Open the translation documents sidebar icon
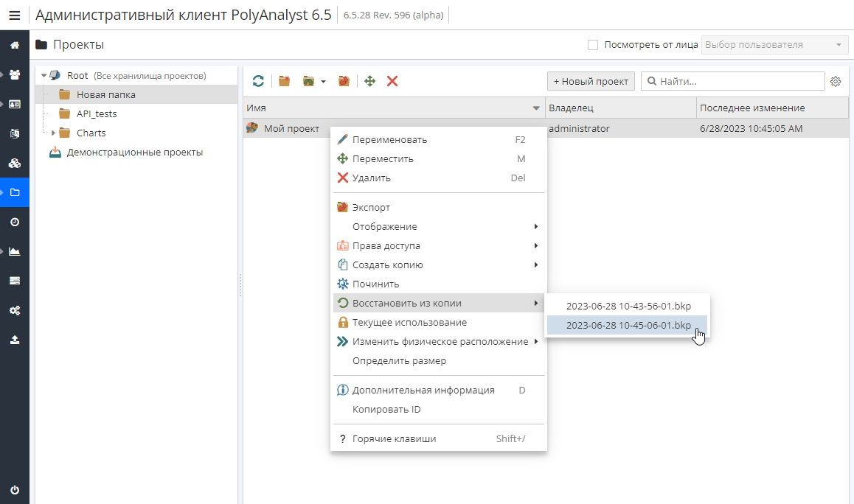The width and height of the screenshot is (854, 504). pyautogui.click(x=15, y=133)
